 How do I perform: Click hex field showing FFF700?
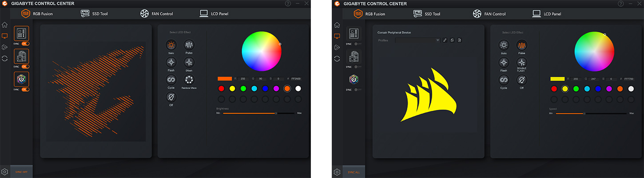(x=629, y=78)
